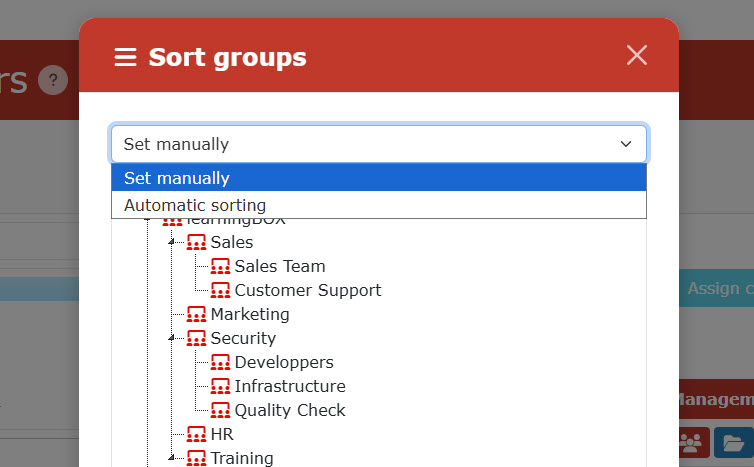The image size is (754, 467).
Task: Click the Sales Team group icon
Action: 220,267
